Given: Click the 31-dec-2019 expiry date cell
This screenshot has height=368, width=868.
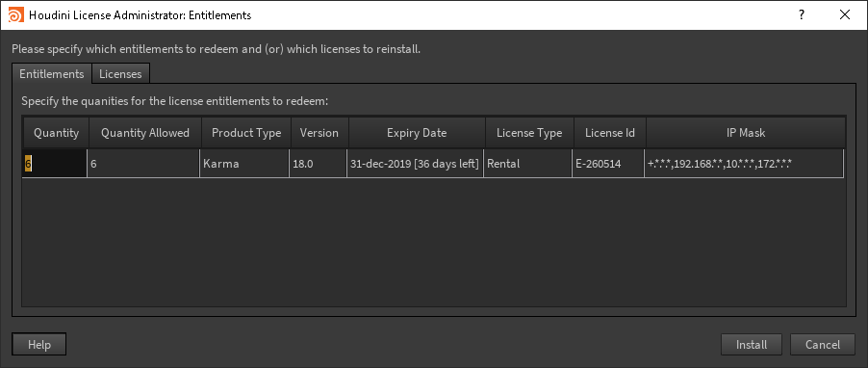Looking at the screenshot, I should (x=415, y=164).
